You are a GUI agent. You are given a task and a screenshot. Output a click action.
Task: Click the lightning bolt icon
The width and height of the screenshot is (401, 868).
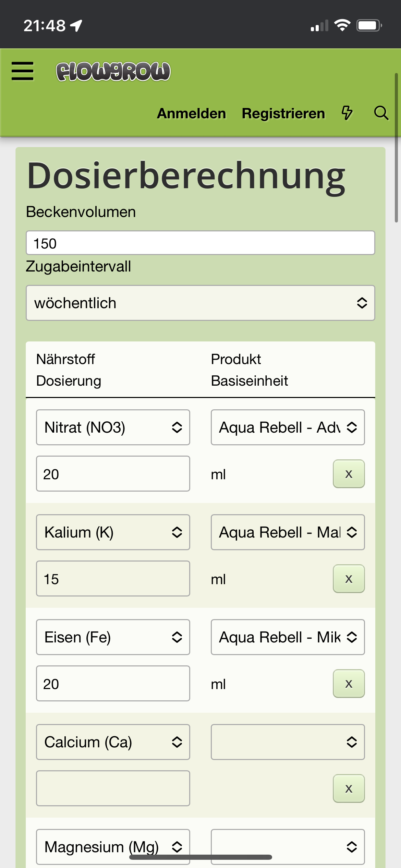(x=347, y=113)
